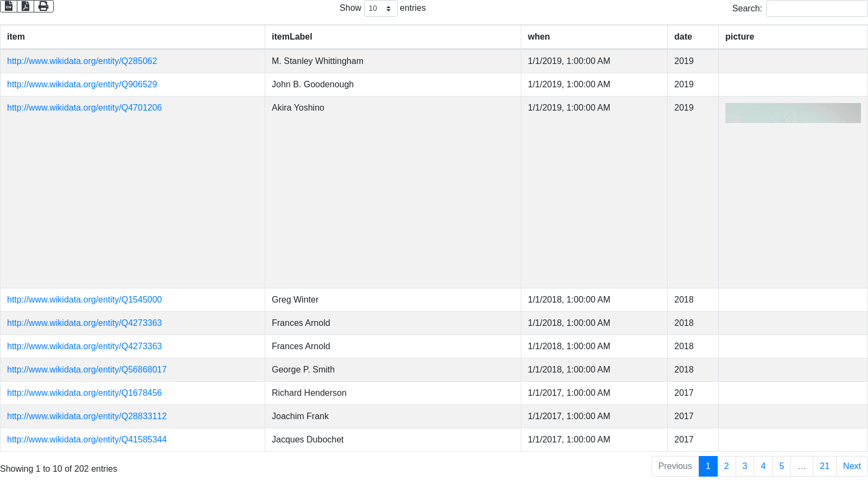Open Akira Yoshino's picture thumbnail
The width and height of the screenshot is (868, 488).
(x=793, y=113)
